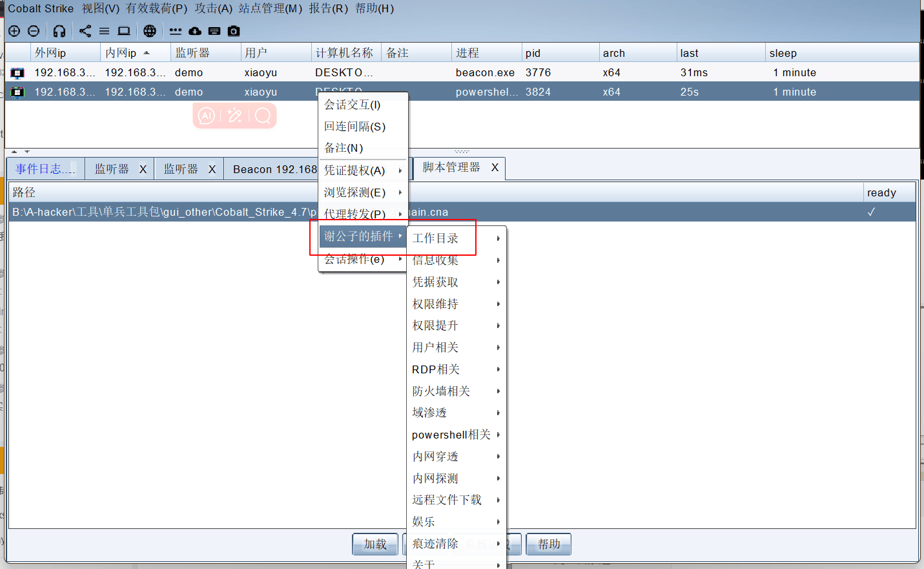The height and width of the screenshot is (569, 924).
Task: Click the magnifier icon on pink floating overlay
Action: click(x=263, y=116)
